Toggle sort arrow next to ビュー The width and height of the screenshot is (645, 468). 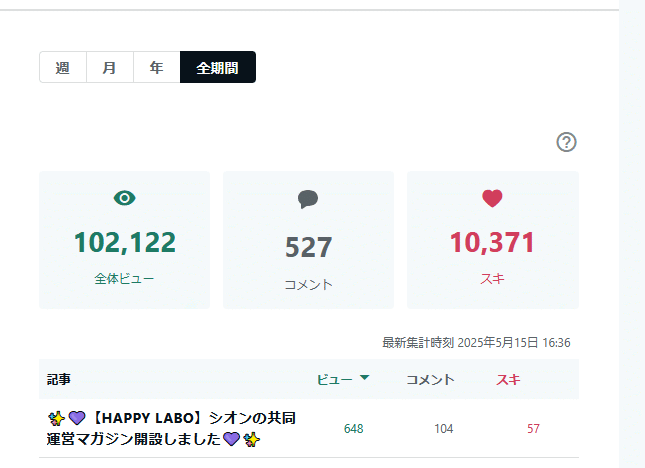(364, 378)
